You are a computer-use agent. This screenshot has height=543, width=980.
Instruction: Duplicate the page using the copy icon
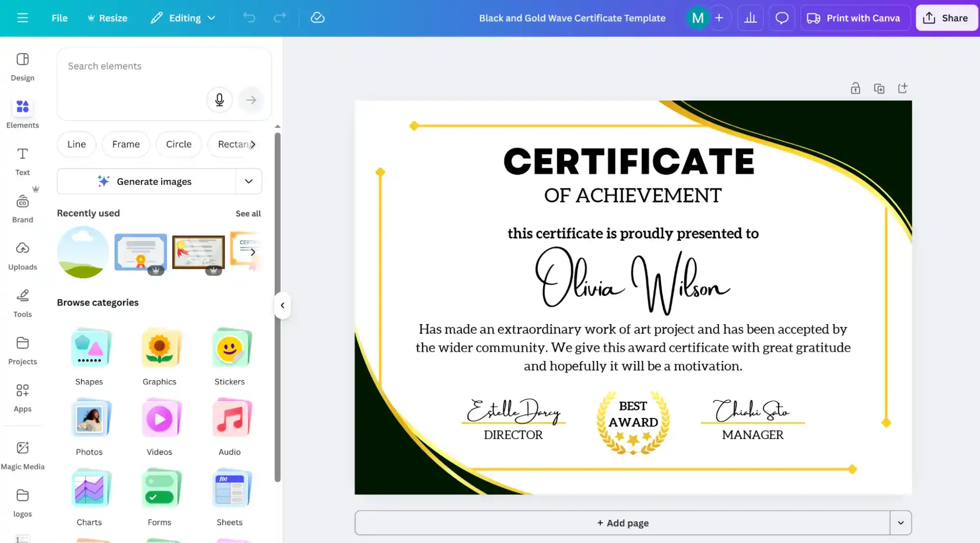coord(879,88)
